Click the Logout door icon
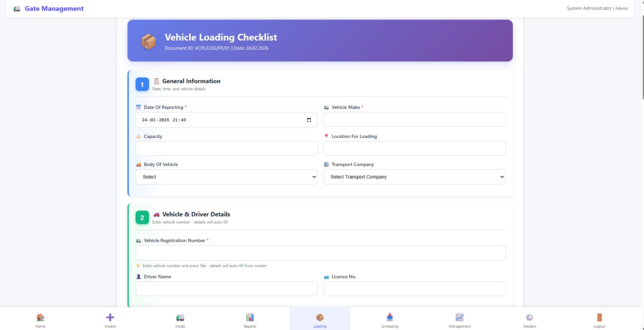 [599, 317]
